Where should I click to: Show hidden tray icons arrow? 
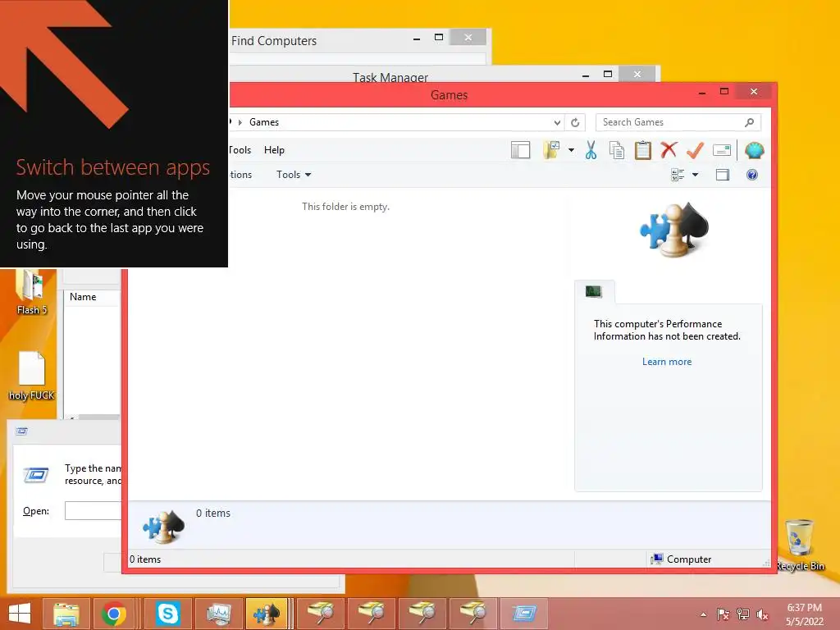[703, 614]
